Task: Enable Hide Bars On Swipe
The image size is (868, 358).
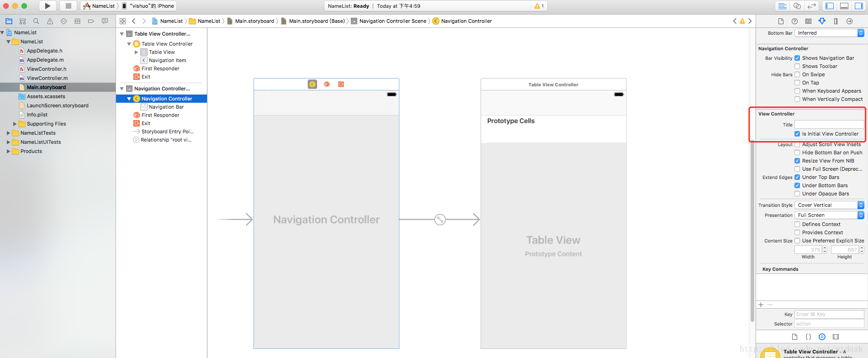Action: pos(797,74)
